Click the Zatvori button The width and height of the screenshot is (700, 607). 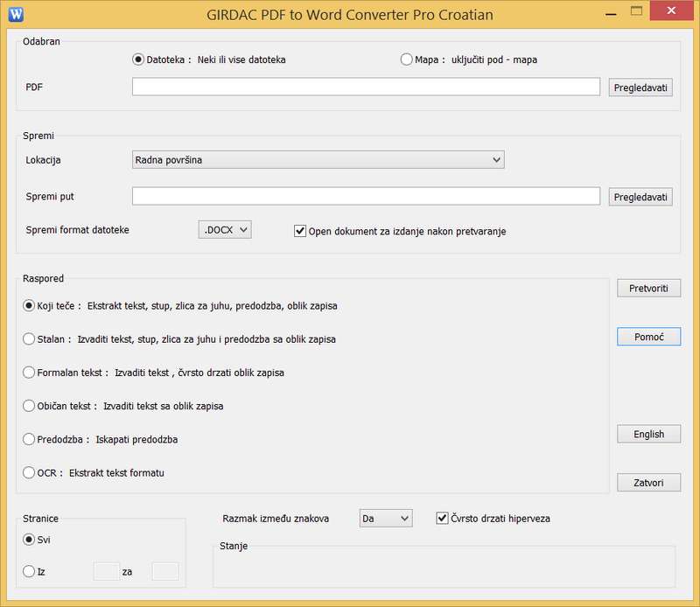point(648,482)
